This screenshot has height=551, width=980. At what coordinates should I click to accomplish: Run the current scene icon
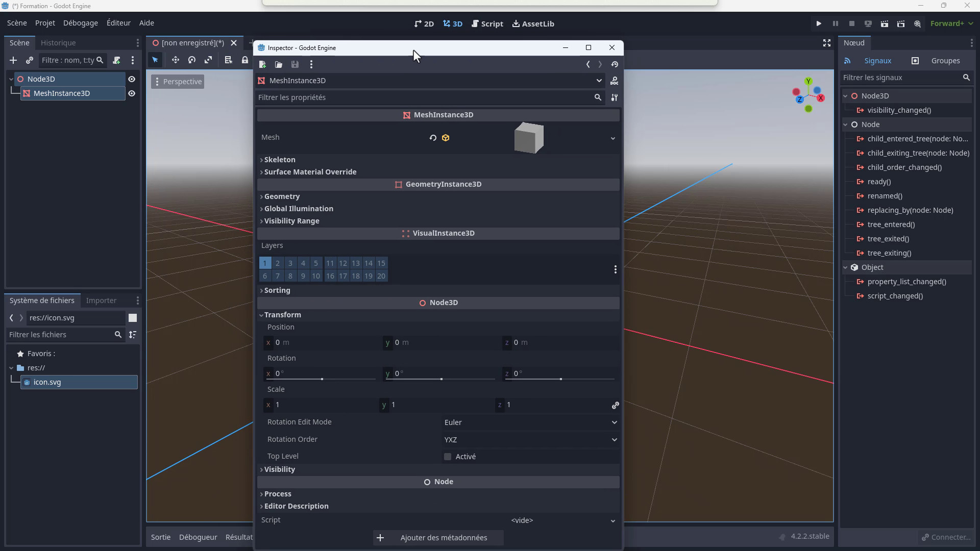coord(885,23)
